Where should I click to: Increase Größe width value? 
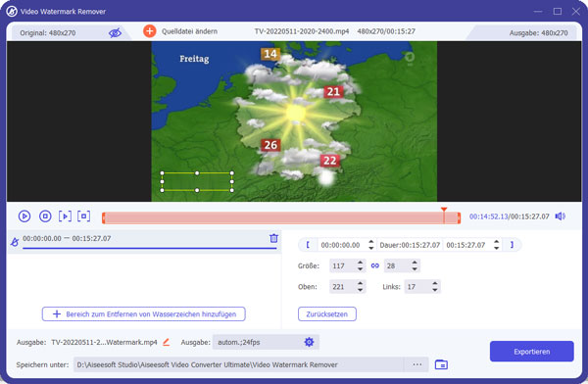coord(360,263)
